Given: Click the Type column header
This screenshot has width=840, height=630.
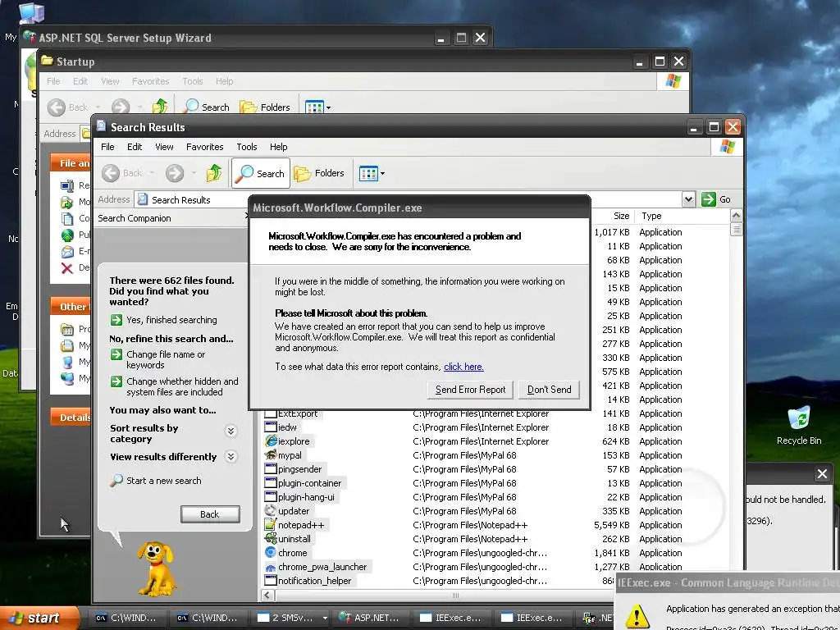Looking at the screenshot, I should tap(682, 216).
